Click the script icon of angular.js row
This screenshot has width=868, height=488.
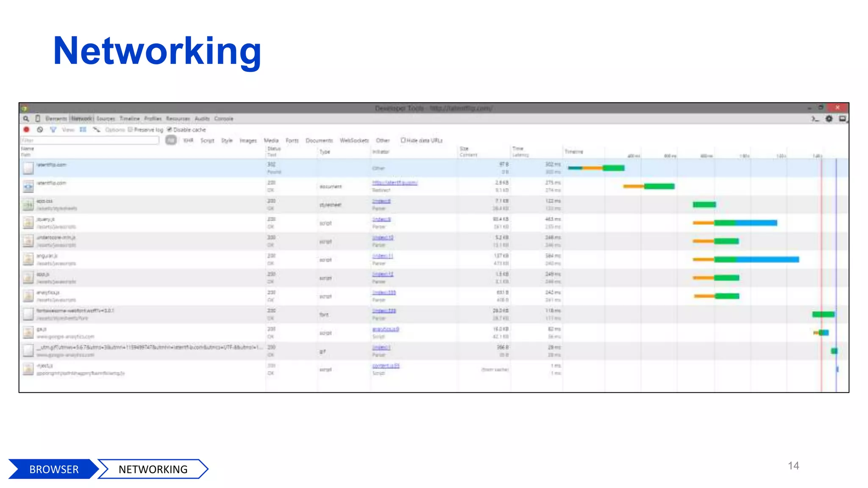point(28,260)
